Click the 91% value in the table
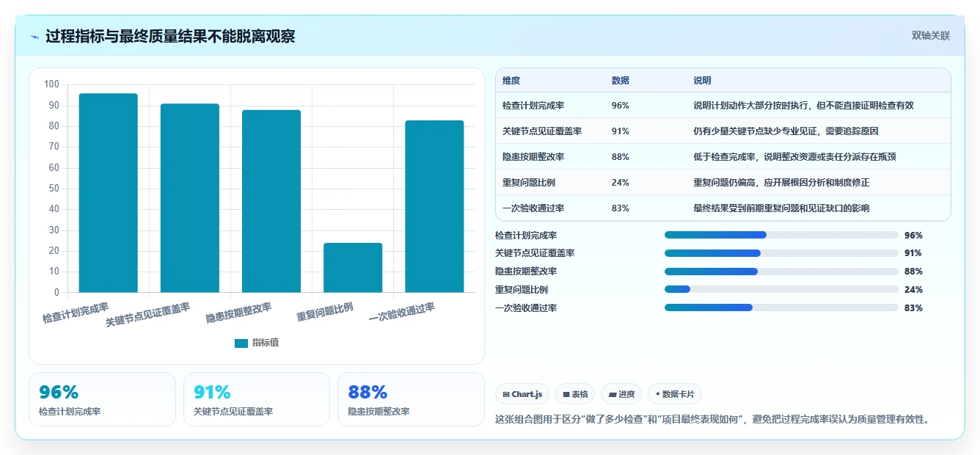The height and width of the screenshot is (455, 980). (x=620, y=131)
